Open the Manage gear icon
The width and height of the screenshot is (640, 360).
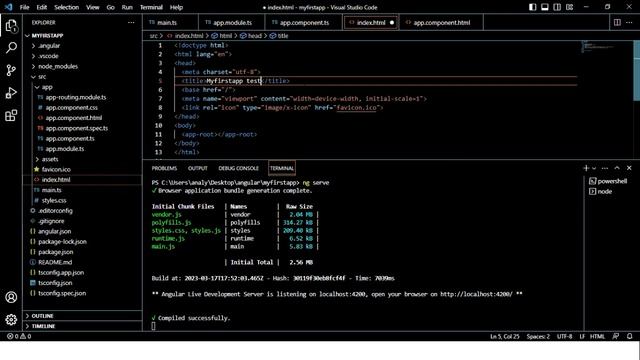[x=11, y=320]
